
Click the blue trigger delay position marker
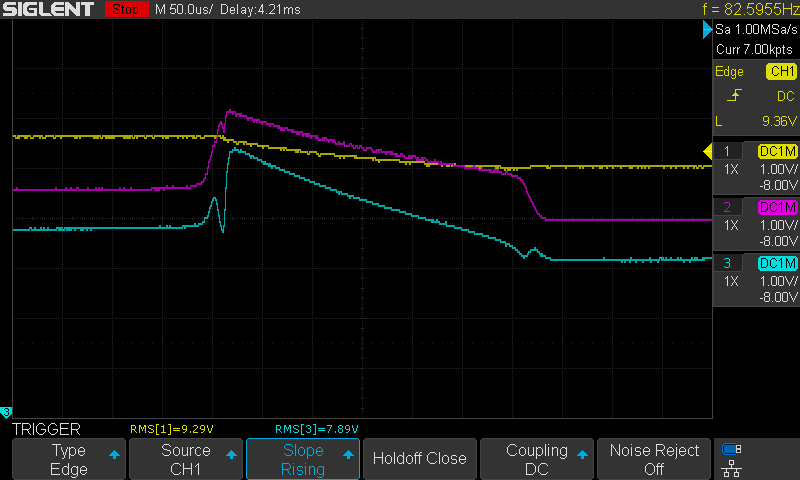click(x=707, y=30)
